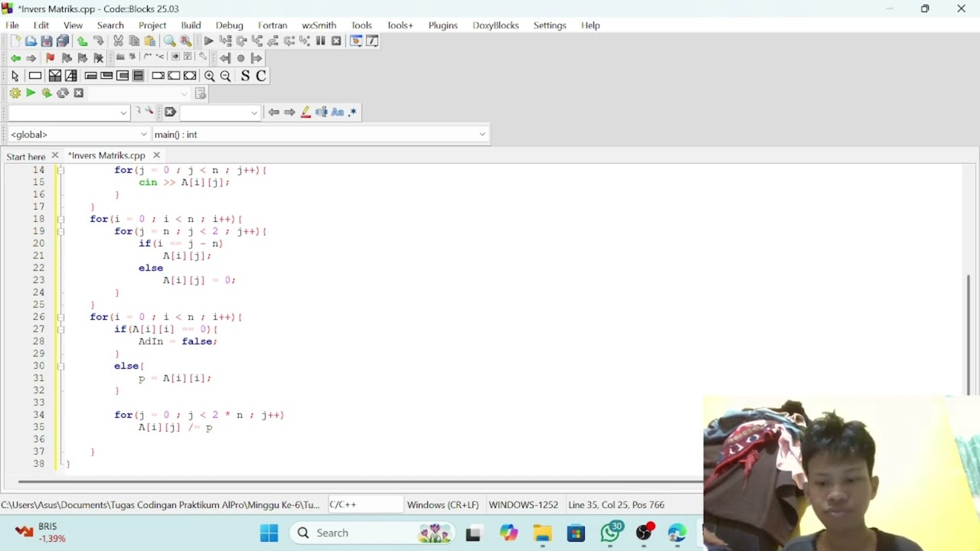980x551 pixels.
Task: Open Find with the magnifier icon
Action: click(x=169, y=41)
